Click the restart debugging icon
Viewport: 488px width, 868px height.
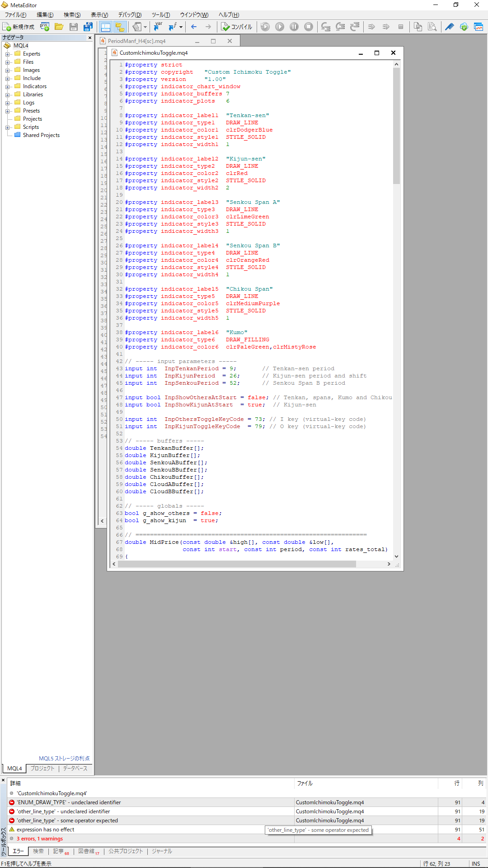click(x=265, y=27)
